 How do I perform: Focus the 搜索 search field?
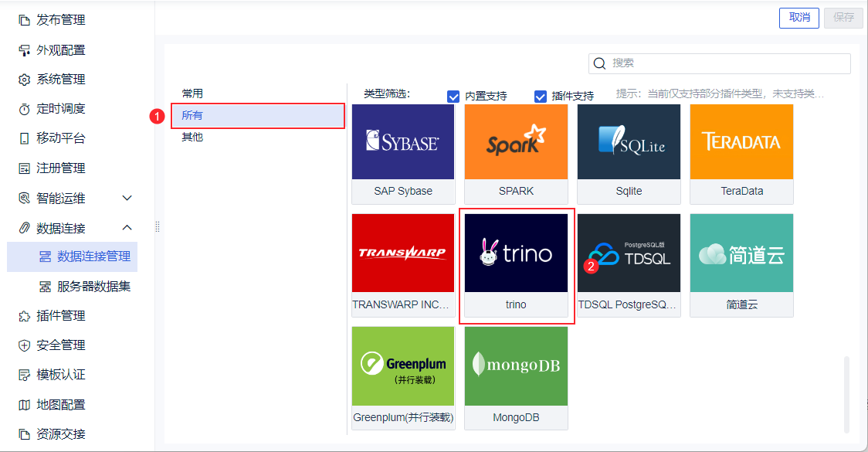click(720, 63)
